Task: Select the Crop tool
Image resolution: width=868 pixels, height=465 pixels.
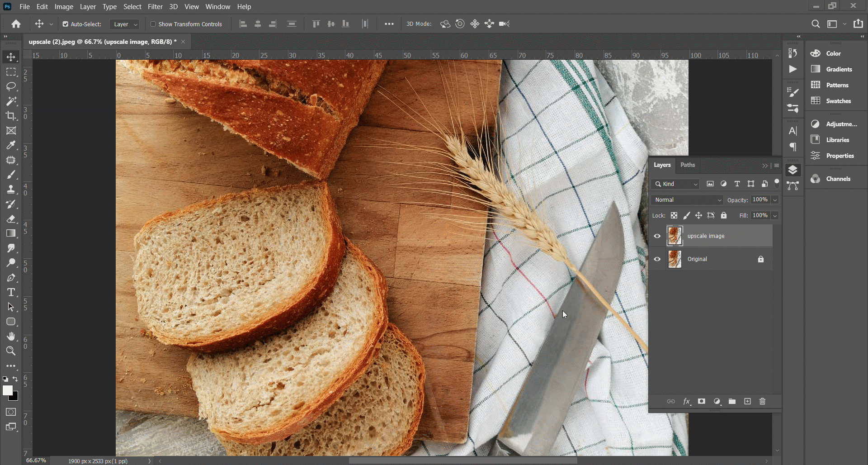Action: click(x=11, y=116)
